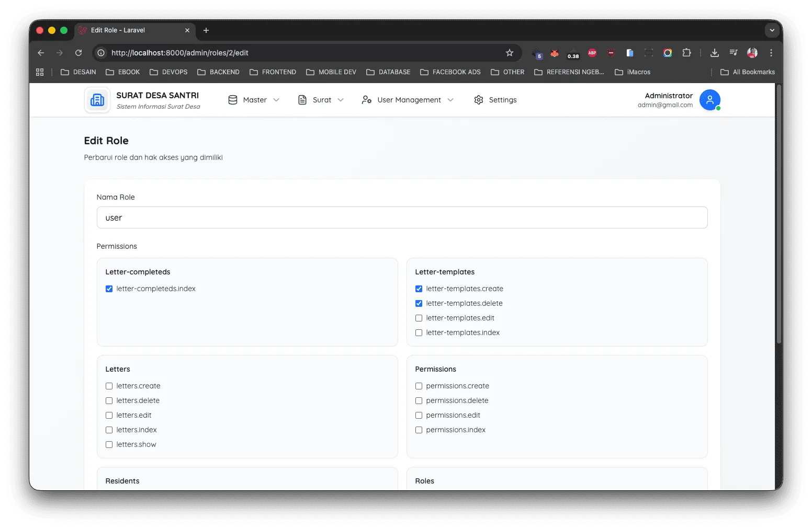812x529 pixels.
Task: Open the Chrome three-dot menu
Action: coord(771,53)
